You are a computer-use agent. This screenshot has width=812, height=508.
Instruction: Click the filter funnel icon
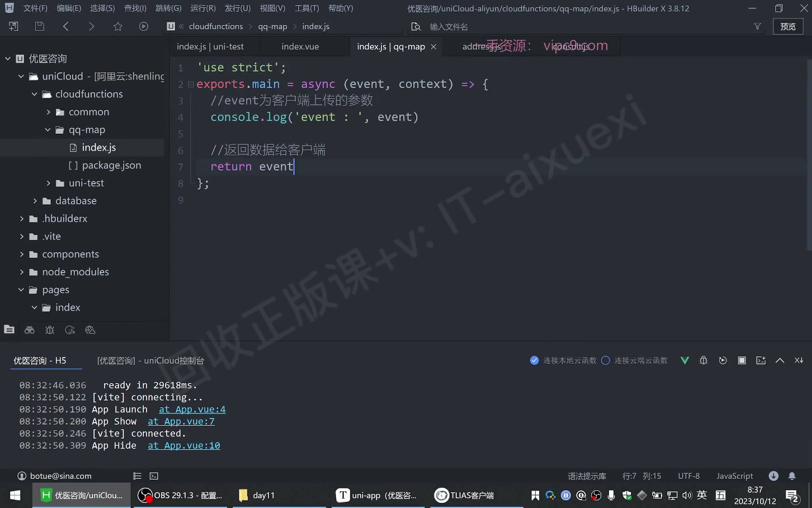coord(757,26)
